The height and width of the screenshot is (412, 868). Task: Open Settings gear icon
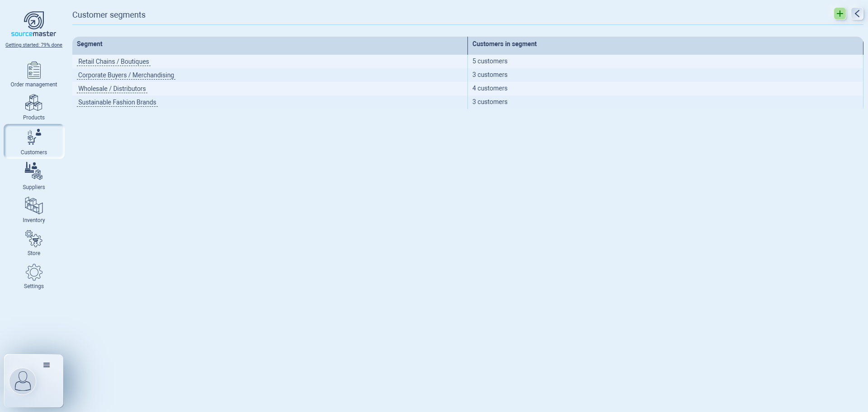pos(34,272)
